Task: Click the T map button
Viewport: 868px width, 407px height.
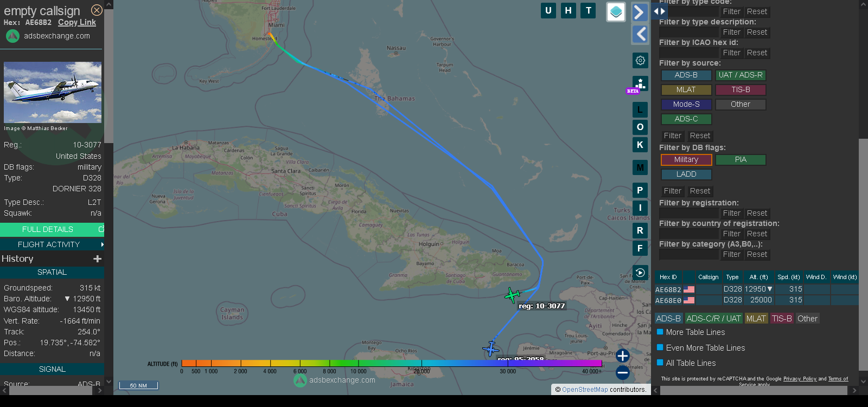Action: click(x=589, y=10)
